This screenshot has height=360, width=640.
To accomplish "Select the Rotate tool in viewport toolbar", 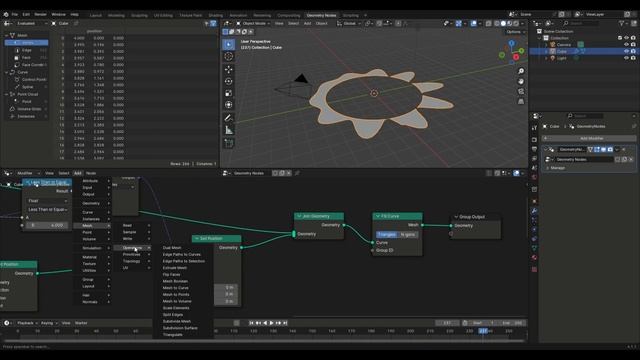I will coord(229,81).
